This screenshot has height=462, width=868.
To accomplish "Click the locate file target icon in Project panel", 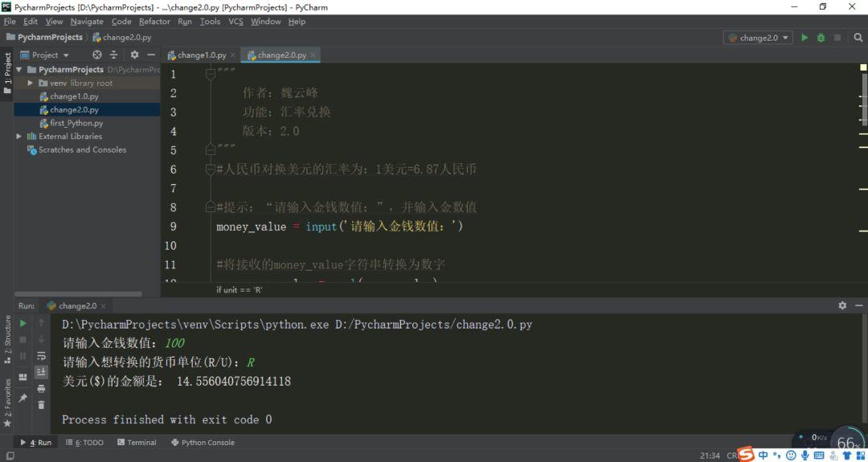I will tap(97, 55).
